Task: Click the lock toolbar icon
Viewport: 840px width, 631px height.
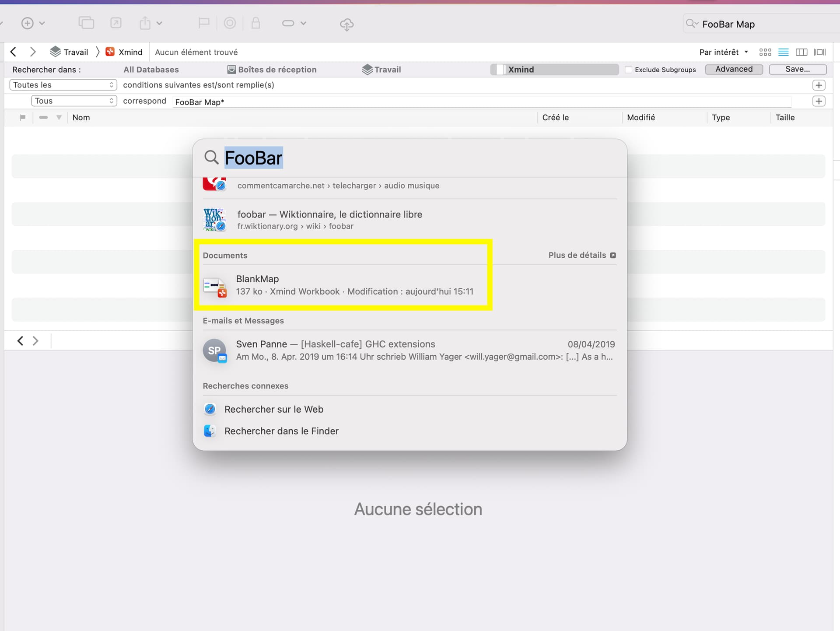Action: pyautogui.click(x=256, y=23)
